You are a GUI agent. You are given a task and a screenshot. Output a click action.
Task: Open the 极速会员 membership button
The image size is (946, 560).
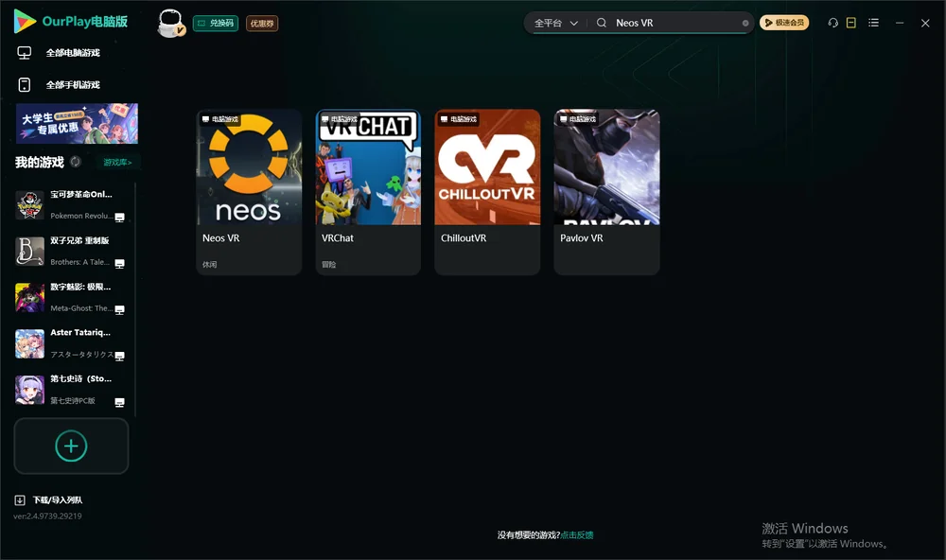click(784, 23)
